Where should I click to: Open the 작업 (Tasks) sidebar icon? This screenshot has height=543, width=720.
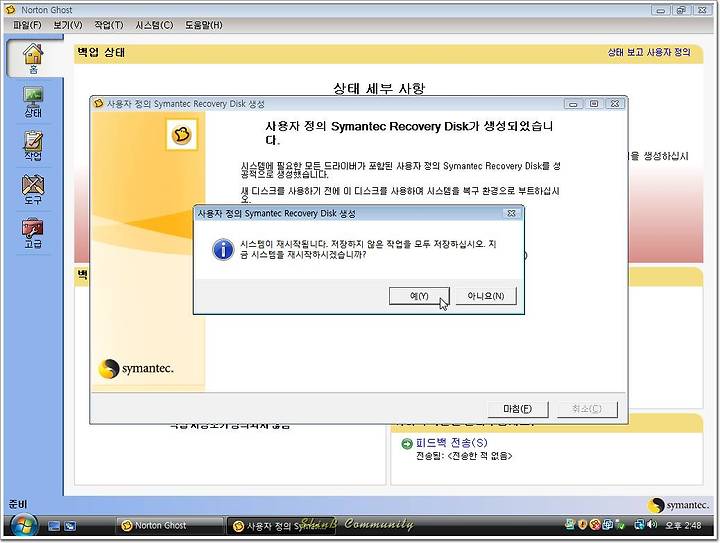33,146
